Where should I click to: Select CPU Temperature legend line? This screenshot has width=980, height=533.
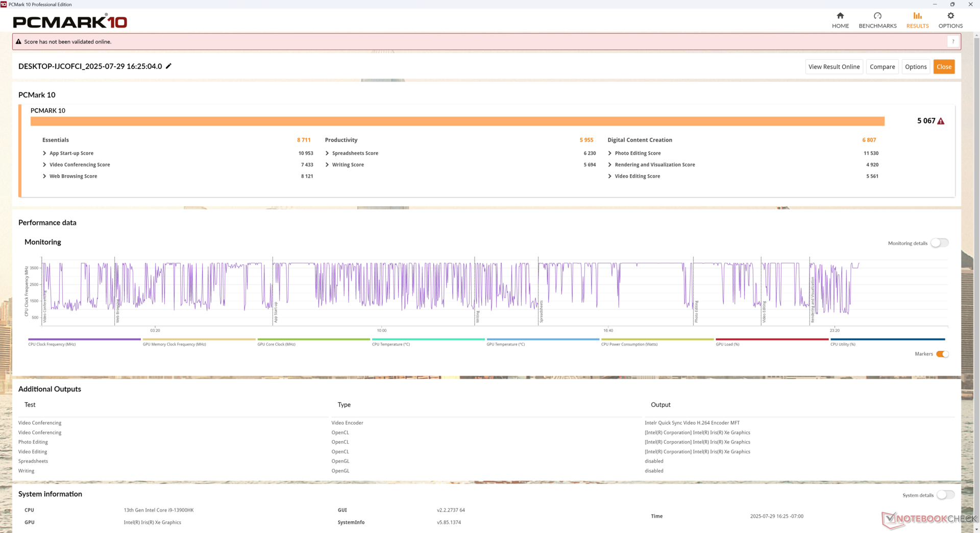click(x=428, y=339)
